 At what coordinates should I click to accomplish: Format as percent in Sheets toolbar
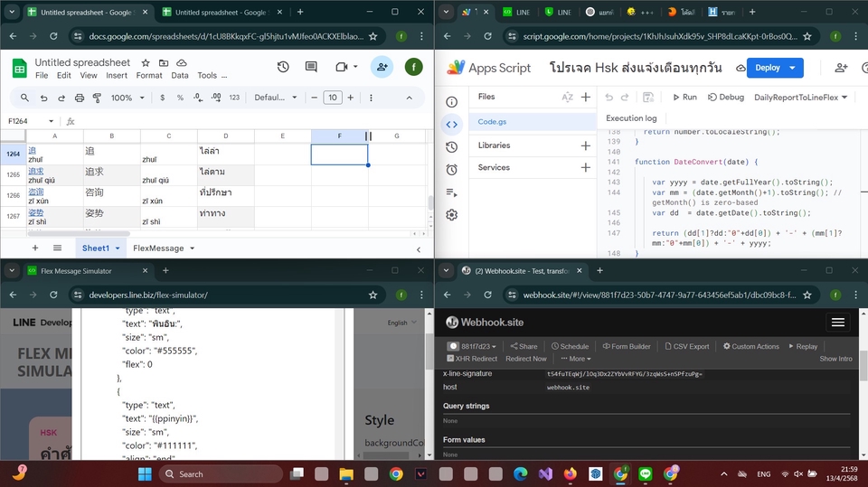pos(180,98)
